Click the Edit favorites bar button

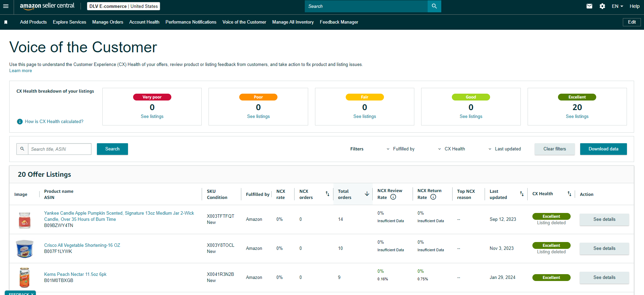point(632,22)
